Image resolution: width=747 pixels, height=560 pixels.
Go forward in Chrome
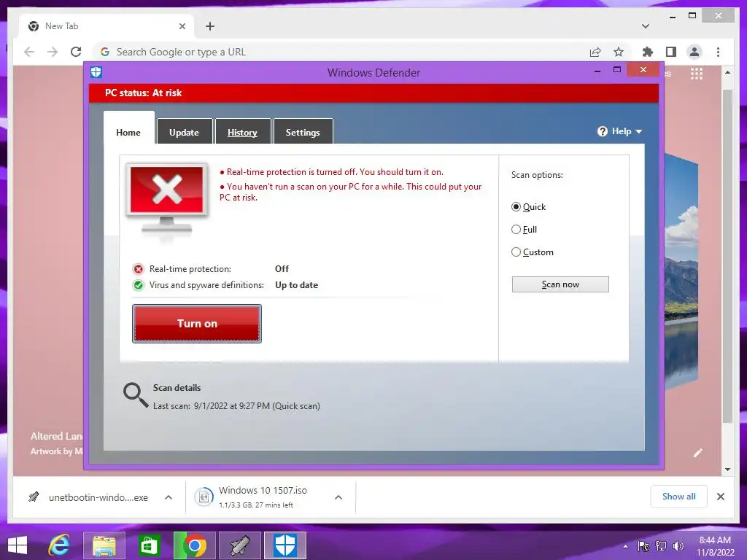[x=53, y=52]
